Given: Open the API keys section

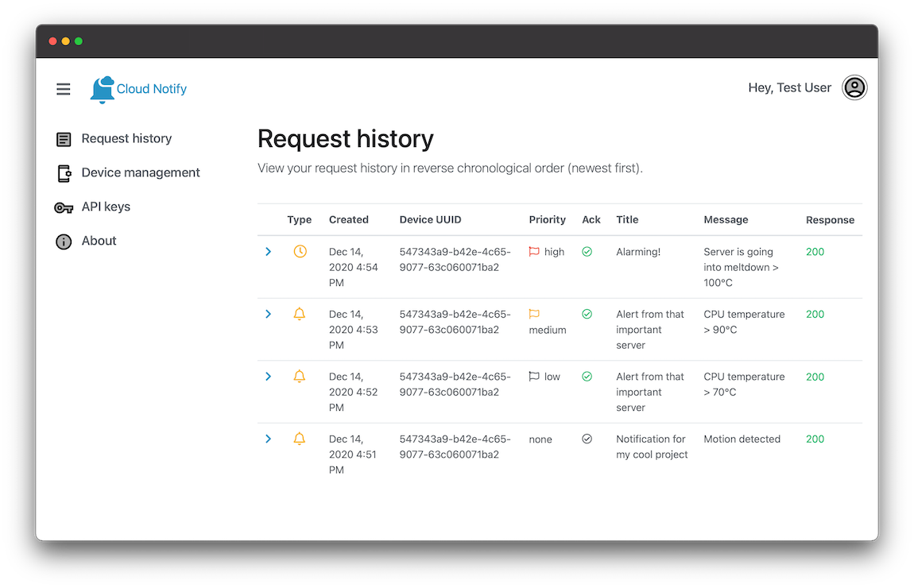Looking at the screenshot, I should 106,207.
